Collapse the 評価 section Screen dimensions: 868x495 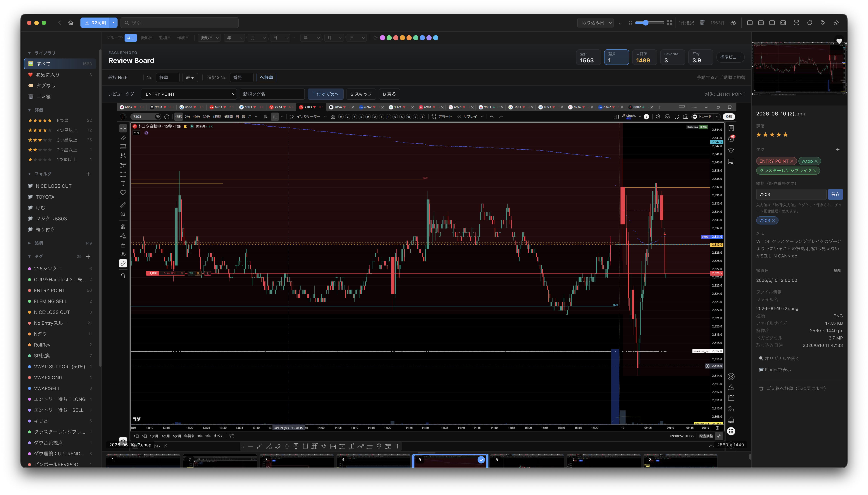30,110
